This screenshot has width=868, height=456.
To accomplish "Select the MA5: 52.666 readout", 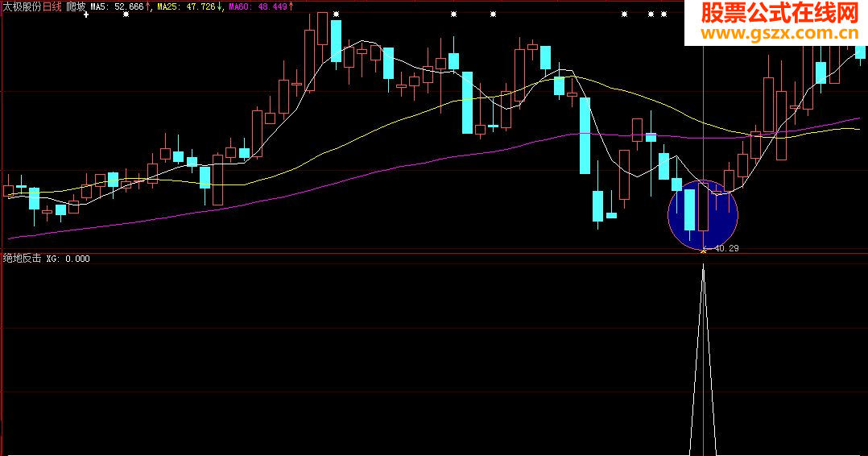I will pos(119,6).
